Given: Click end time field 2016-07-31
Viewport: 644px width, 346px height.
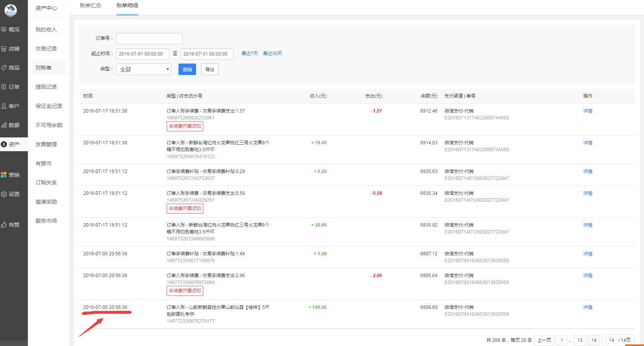Looking at the screenshot, I should (x=207, y=54).
